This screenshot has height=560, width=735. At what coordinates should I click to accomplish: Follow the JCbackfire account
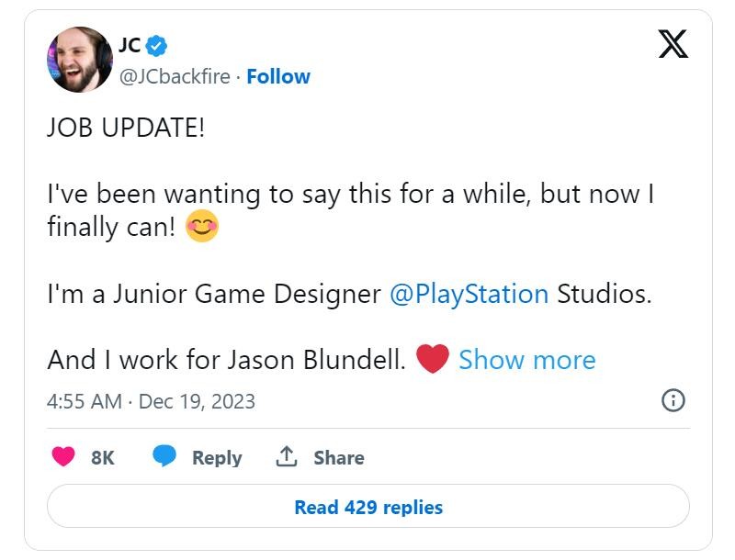point(278,76)
